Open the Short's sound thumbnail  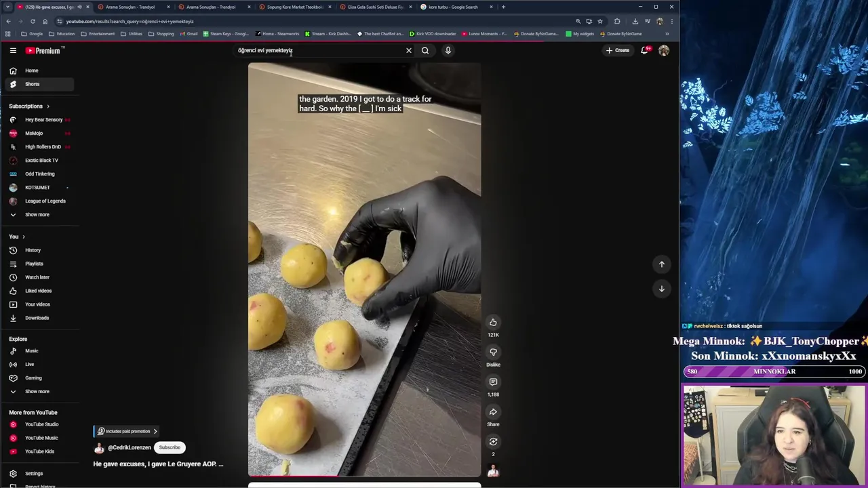pyautogui.click(x=493, y=470)
